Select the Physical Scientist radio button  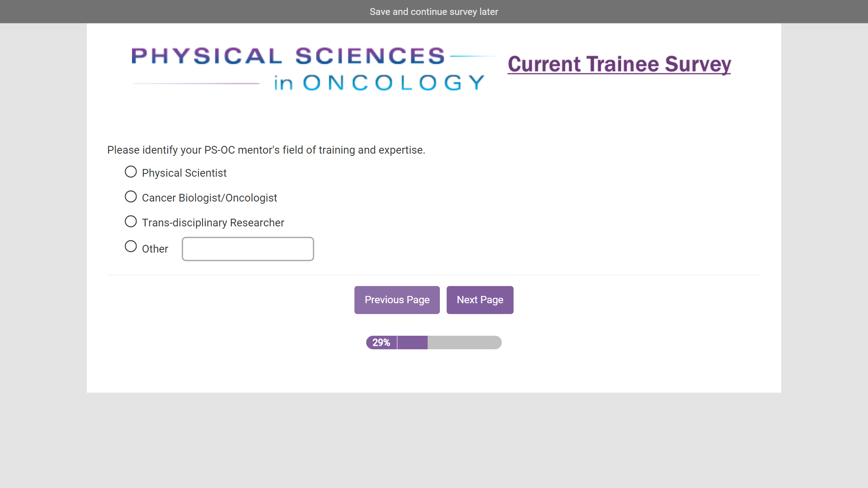(x=131, y=172)
